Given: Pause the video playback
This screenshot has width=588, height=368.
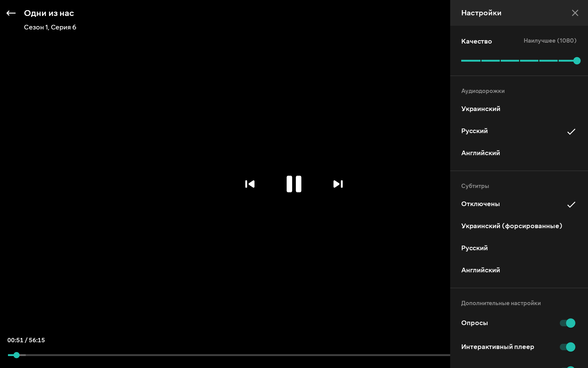Looking at the screenshot, I should tap(294, 184).
